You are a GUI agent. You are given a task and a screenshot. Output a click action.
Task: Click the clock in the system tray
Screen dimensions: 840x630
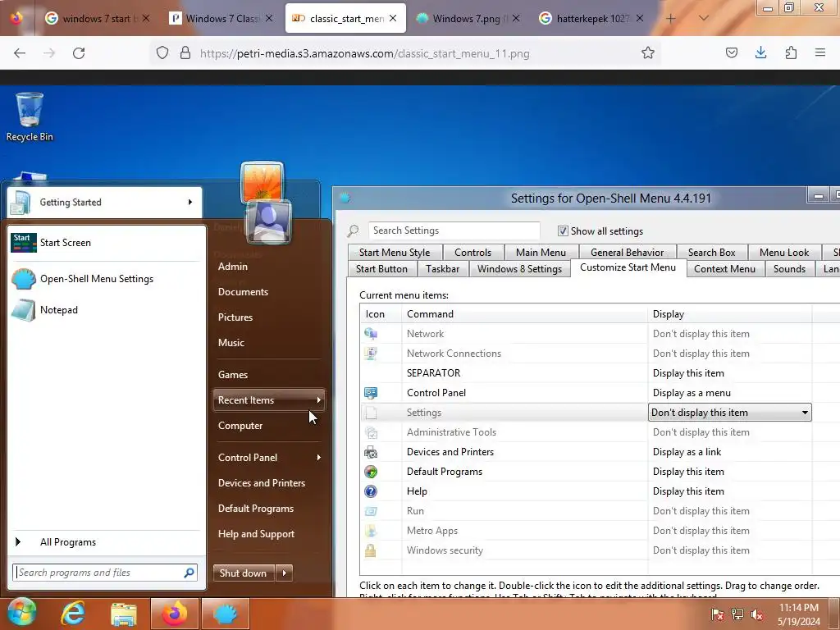tap(799, 614)
